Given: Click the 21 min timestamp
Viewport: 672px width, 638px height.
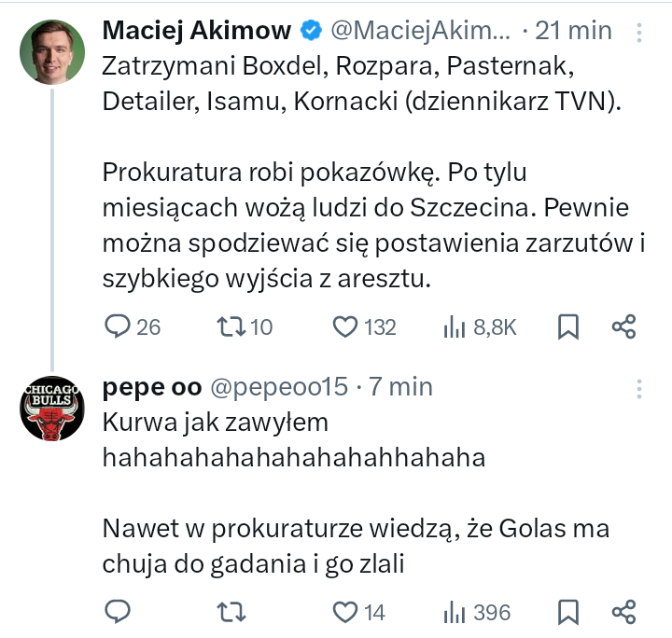Looking at the screenshot, I should pos(575,31).
